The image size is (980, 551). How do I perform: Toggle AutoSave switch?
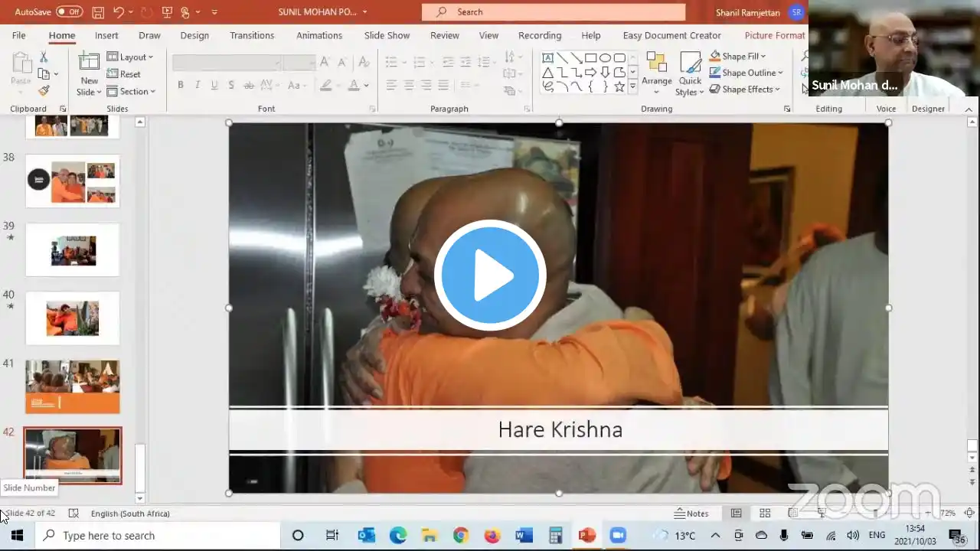[x=69, y=12]
